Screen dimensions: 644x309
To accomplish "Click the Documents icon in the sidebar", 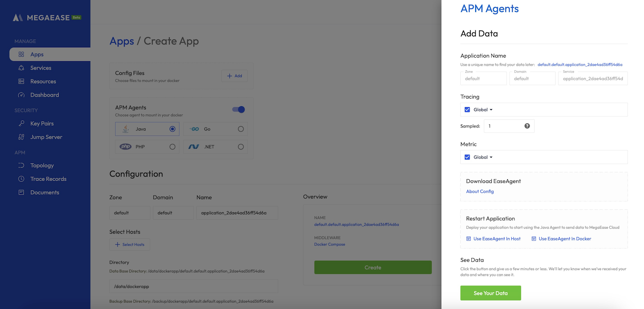I will tap(21, 192).
